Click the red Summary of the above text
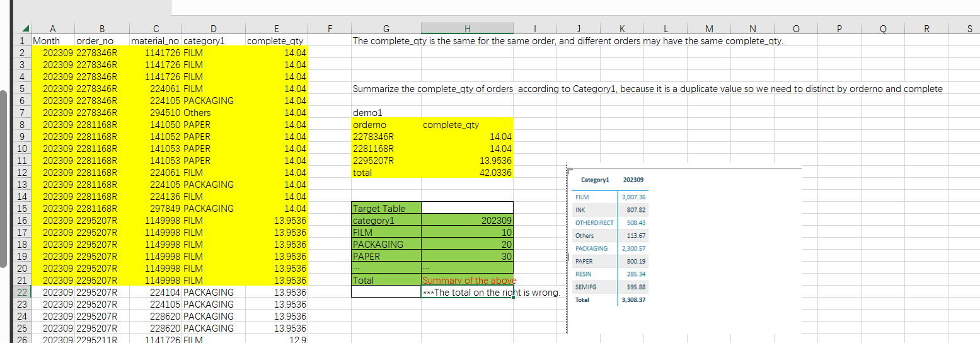 click(x=470, y=281)
